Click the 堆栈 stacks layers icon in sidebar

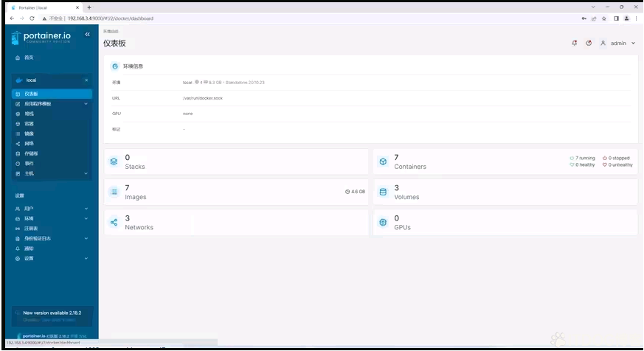click(x=18, y=114)
